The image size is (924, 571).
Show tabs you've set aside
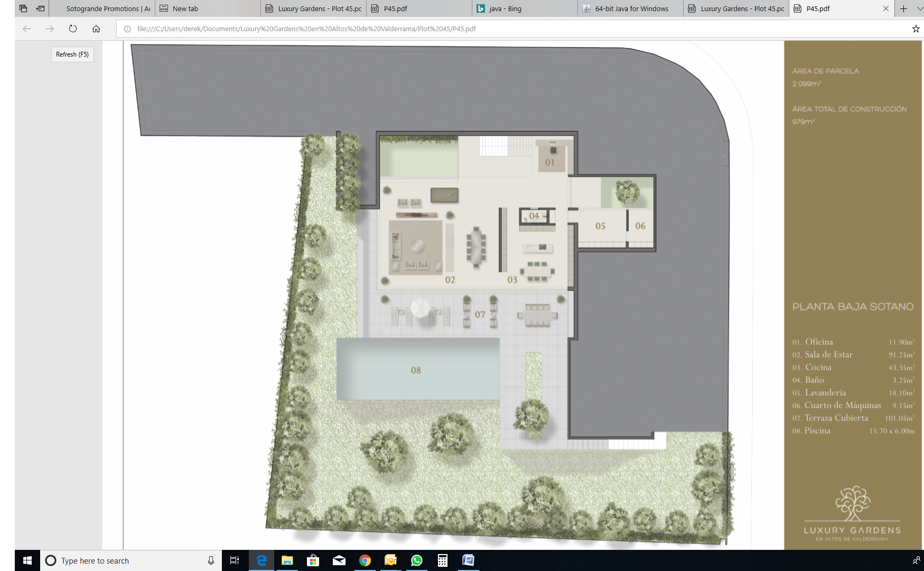tap(23, 8)
